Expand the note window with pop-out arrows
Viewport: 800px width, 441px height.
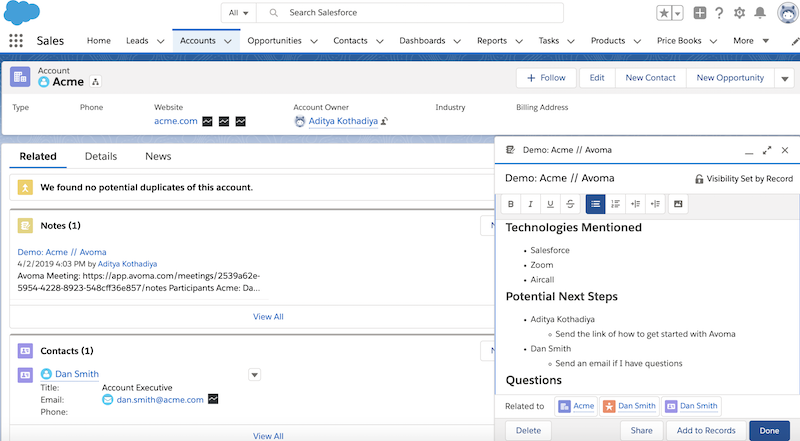[767, 150]
